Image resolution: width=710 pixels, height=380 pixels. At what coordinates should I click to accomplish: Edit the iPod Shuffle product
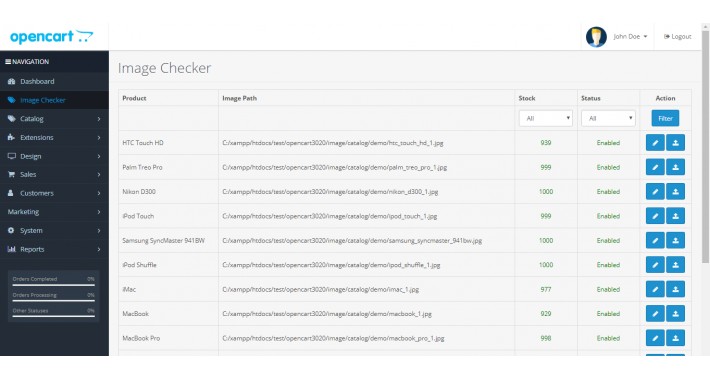point(655,265)
